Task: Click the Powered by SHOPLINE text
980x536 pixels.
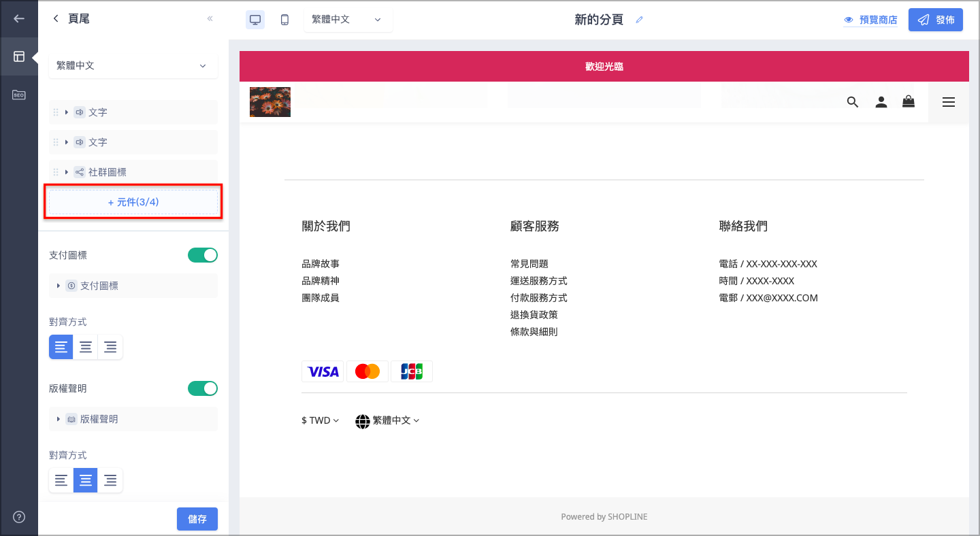Action: click(604, 517)
